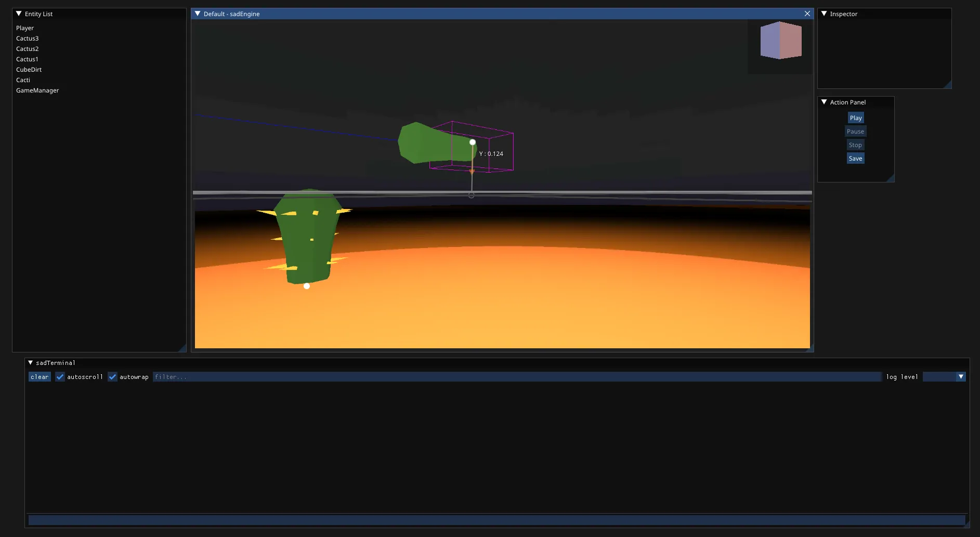The image size is (980, 537).
Task: Collapse the Entity List panel
Action: coord(19,14)
